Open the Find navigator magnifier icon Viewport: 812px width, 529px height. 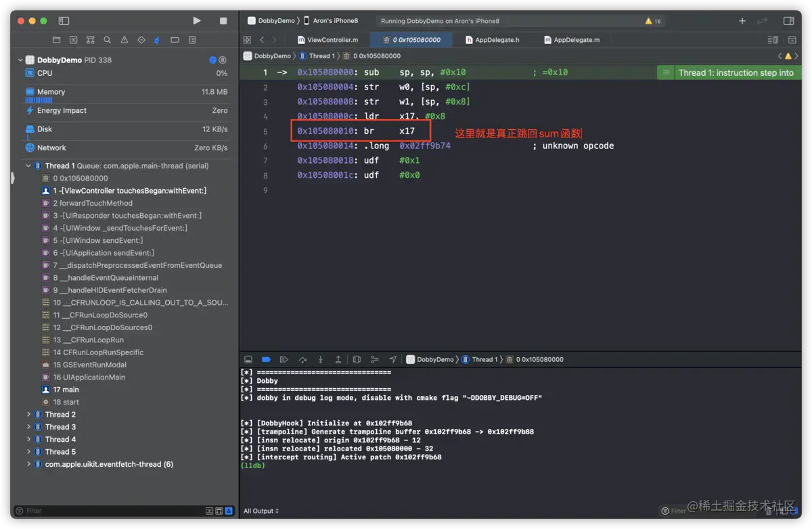pyautogui.click(x=107, y=40)
